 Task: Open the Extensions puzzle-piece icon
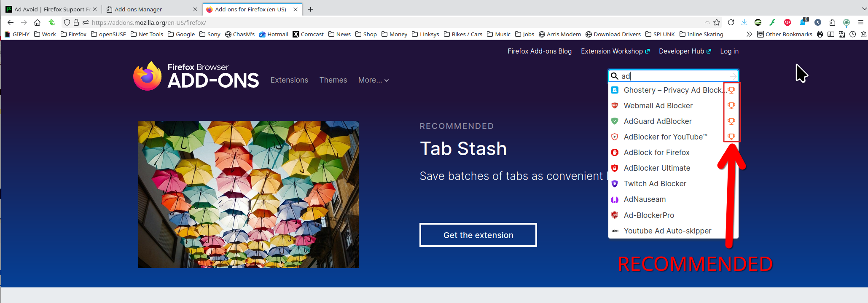832,22
